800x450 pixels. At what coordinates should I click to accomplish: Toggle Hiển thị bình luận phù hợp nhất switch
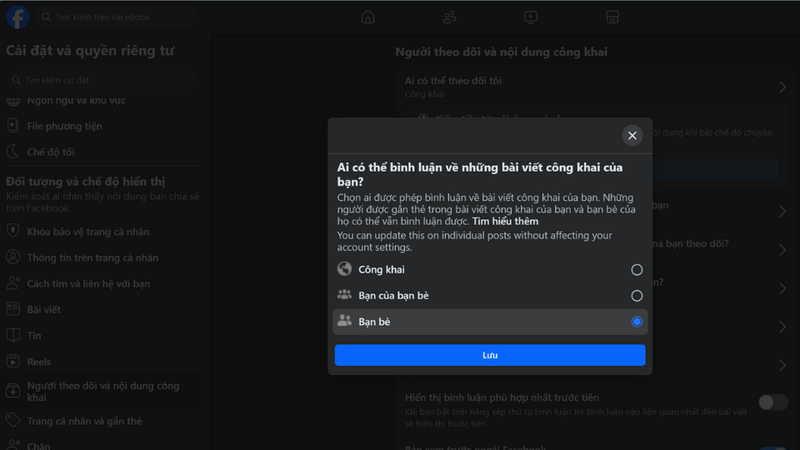pyautogui.click(x=773, y=403)
